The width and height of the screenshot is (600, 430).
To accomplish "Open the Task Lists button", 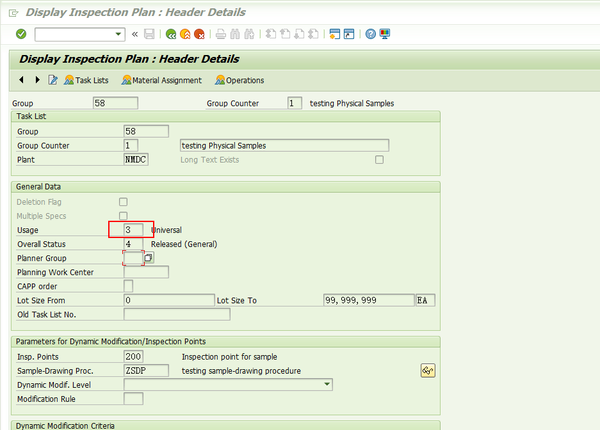I will click(x=86, y=80).
